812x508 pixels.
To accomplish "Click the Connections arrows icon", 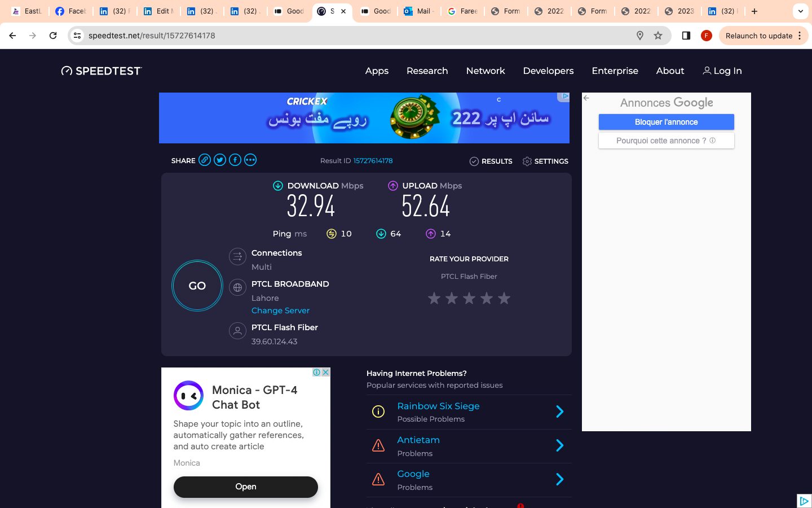I will tap(237, 256).
